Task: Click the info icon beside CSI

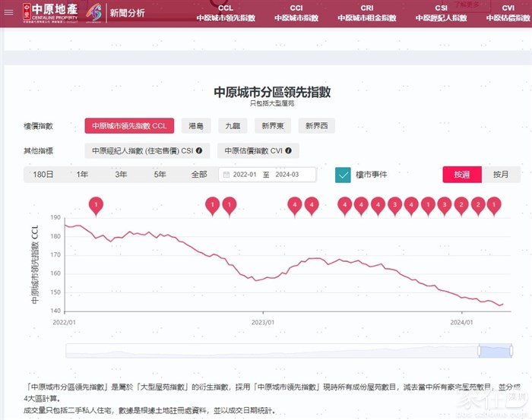Action: [198, 150]
